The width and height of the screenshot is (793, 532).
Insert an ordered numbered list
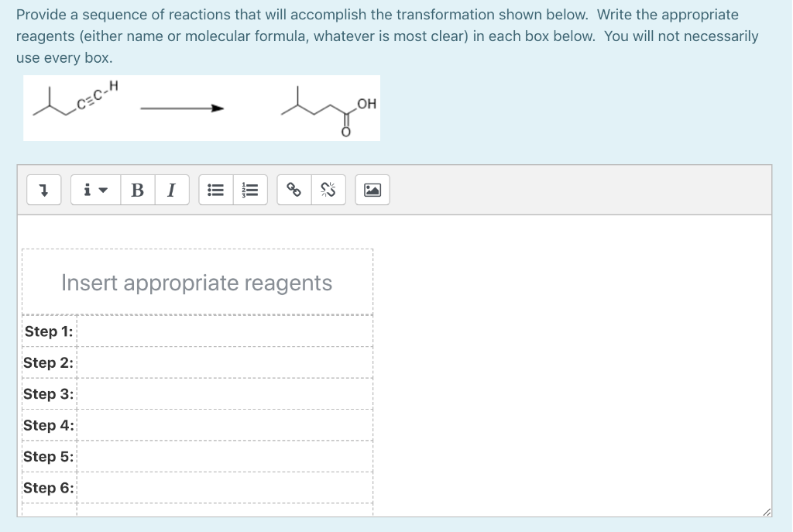250,190
